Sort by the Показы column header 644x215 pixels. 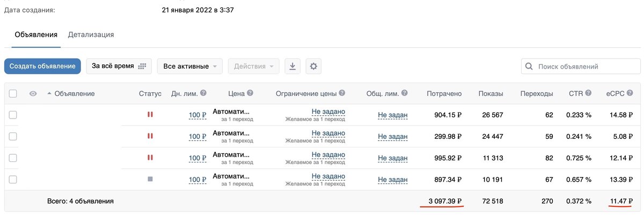(491, 94)
